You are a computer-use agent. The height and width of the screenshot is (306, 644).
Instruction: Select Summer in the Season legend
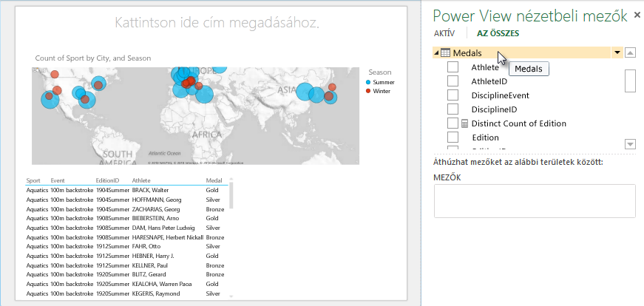click(x=379, y=82)
